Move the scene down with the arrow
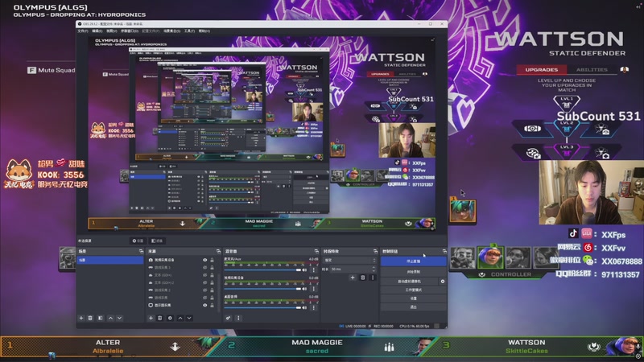The width and height of the screenshot is (644, 362). coord(119,318)
